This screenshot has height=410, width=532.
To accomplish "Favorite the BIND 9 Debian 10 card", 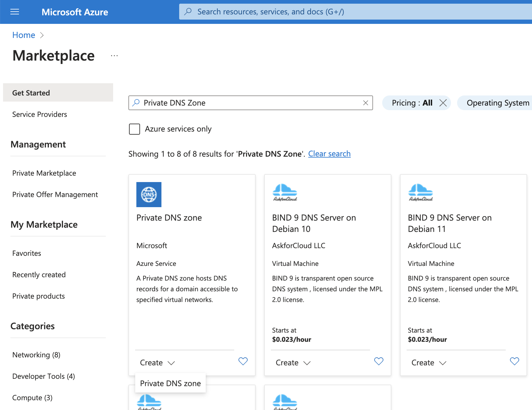I will click(x=379, y=361).
